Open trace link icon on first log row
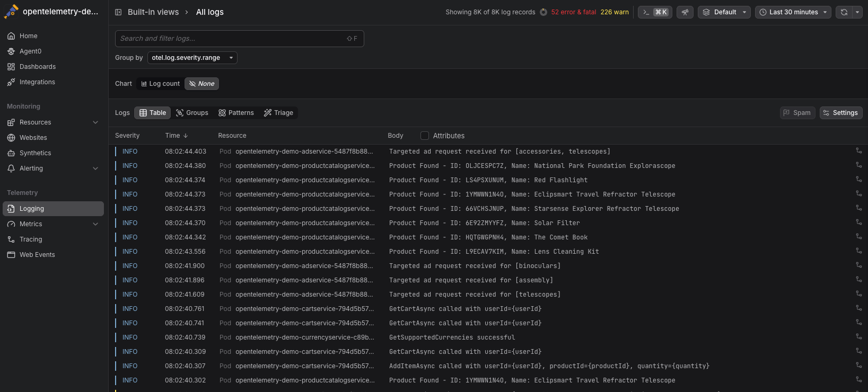The width and height of the screenshot is (868, 392). click(x=858, y=151)
